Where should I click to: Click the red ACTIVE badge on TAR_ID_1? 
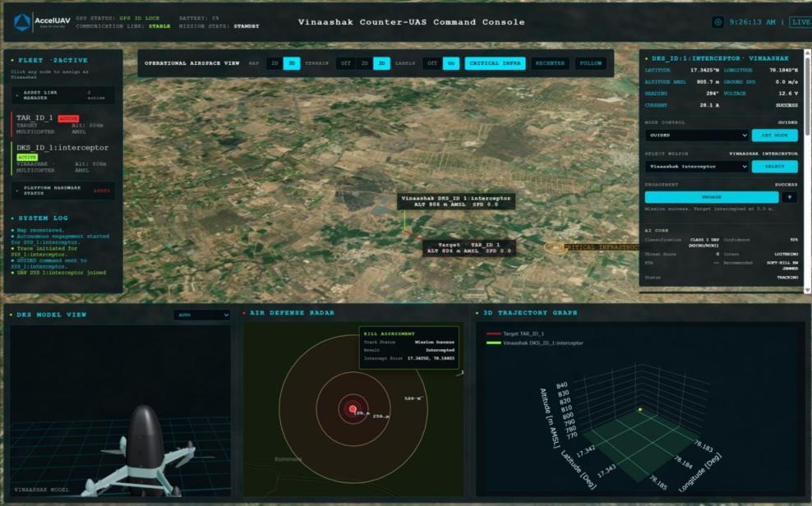coord(68,118)
